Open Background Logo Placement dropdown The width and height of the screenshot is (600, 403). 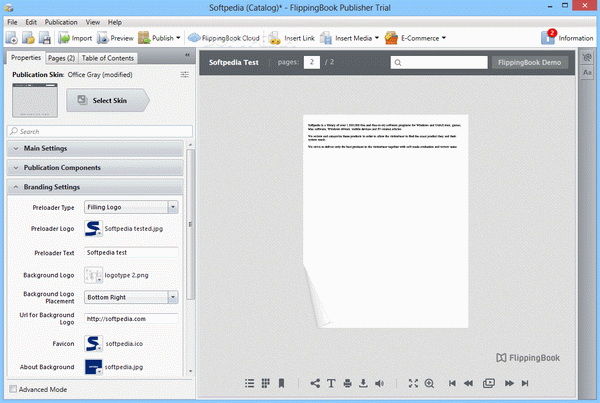click(x=131, y=297)
